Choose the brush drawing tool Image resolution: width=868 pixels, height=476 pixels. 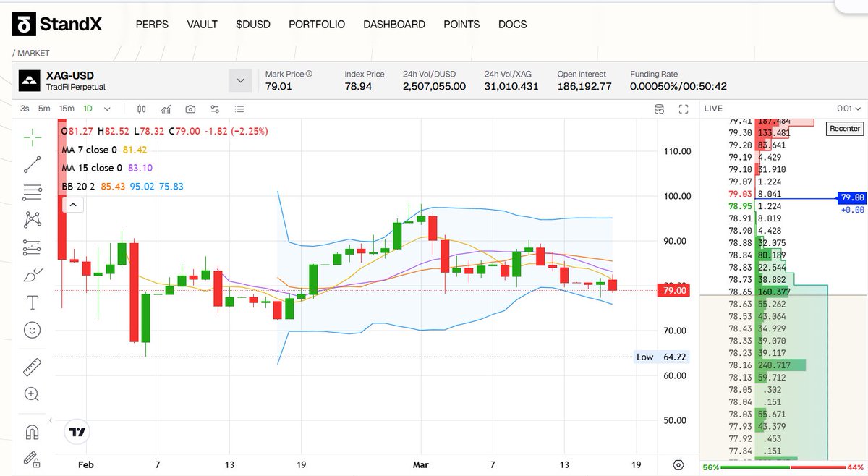[x=32, y=275]
